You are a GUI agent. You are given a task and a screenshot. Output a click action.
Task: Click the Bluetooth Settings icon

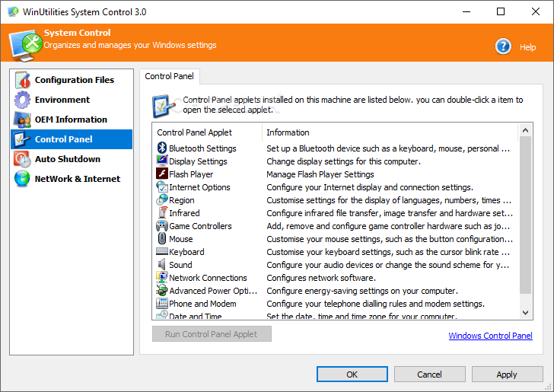[x=162, y=148]
